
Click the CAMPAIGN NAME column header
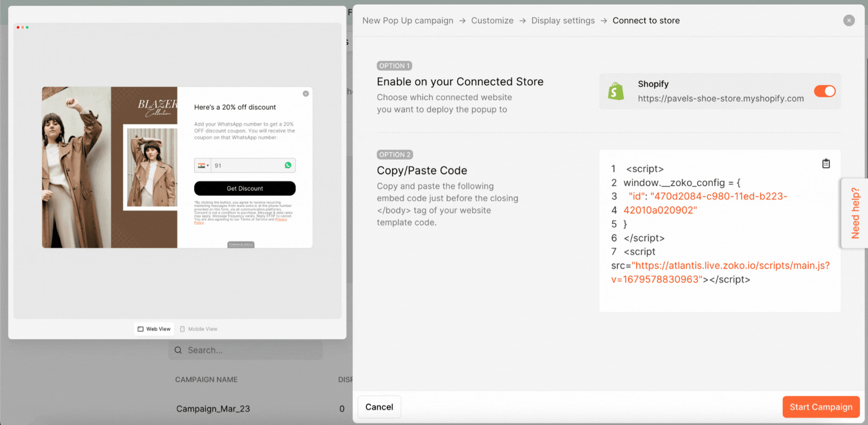(206, 380)
